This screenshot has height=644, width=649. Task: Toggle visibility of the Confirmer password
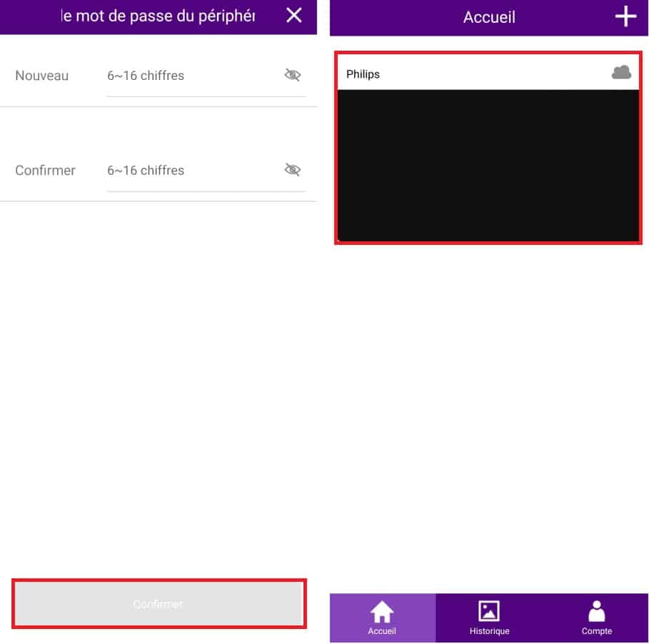point(293,169)
